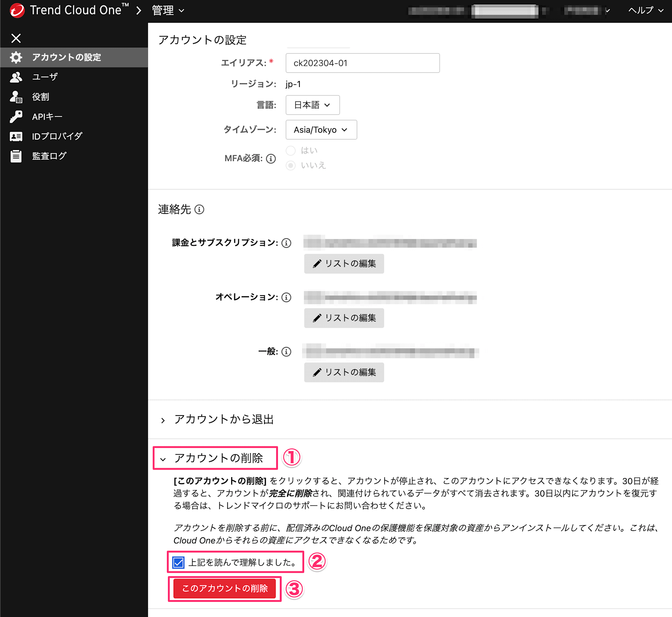
Task: Open the 言語 dropdown showing 日本語
Action: [x=312, y=105]
